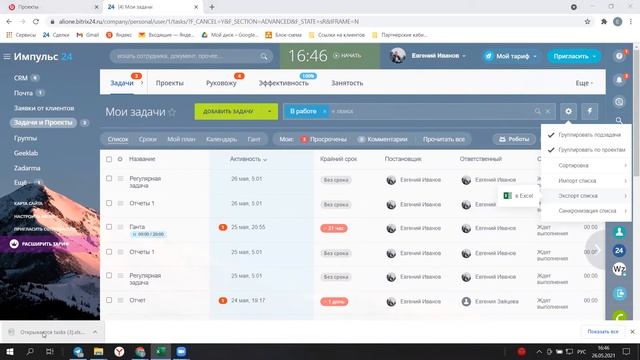Tick checkbox for the Гантa task
This screenshot has height=360, width=640.
109,227
